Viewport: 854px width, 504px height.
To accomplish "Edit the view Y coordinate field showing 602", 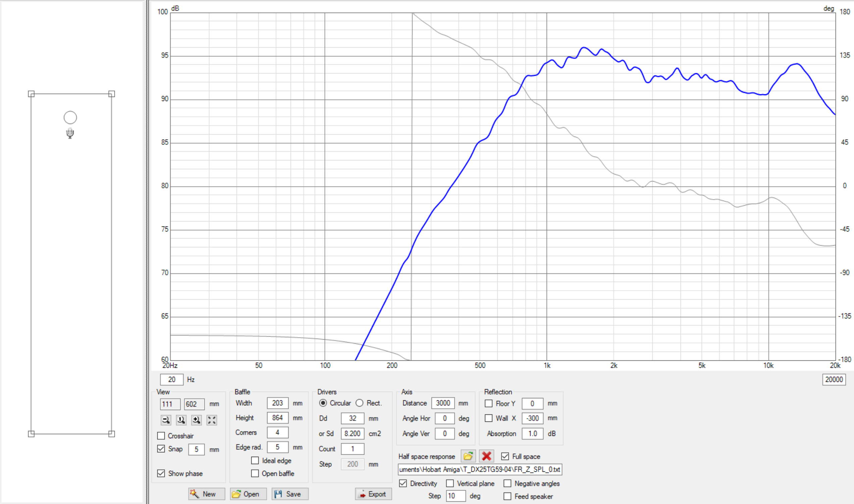I will [195, 404].
